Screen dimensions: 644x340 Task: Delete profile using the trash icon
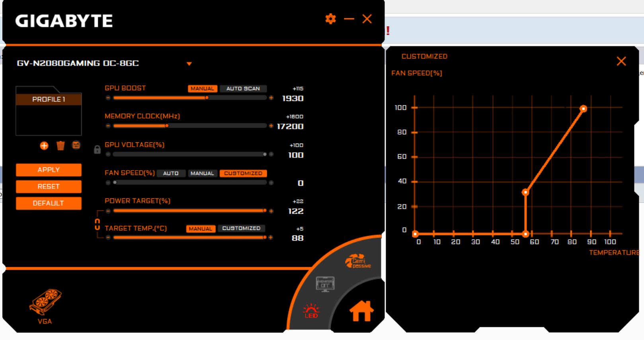(x=60, y=146)
